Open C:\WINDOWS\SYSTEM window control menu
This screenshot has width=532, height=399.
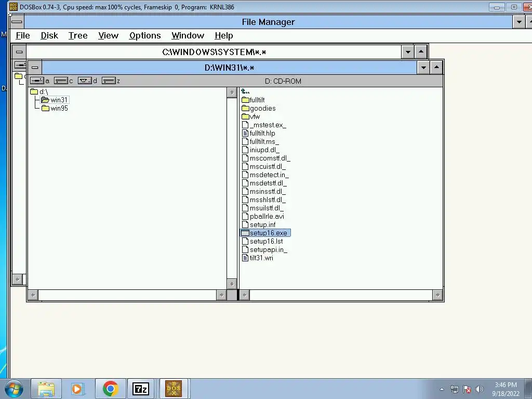[19, 52]
